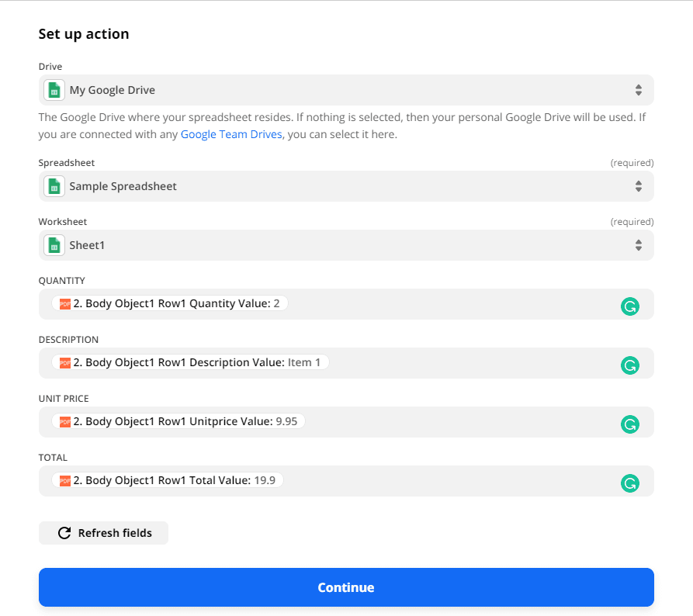
Task: Open the Google Team Drives link
Action: [231, 133]
